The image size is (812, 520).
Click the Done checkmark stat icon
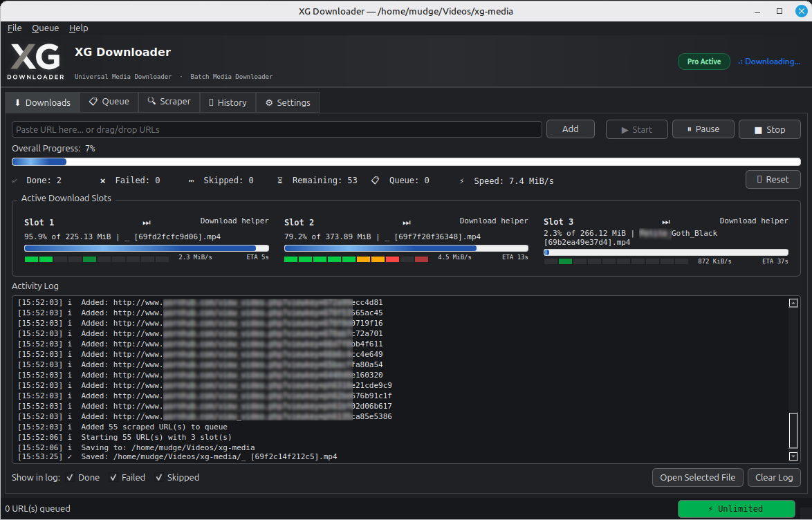(x=15, y=180)
